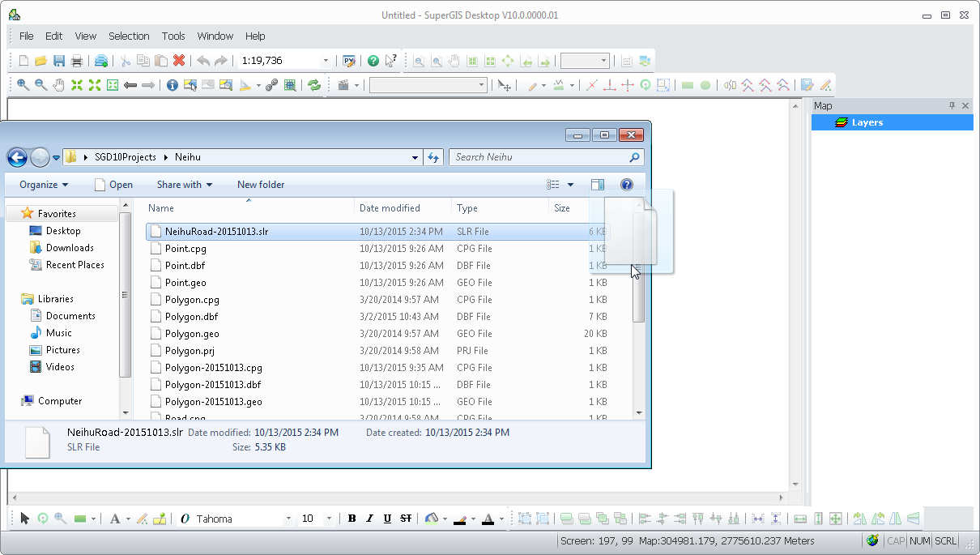980x555 pixels.
Task: Activate the Measure tool
Action: point(247,85)
